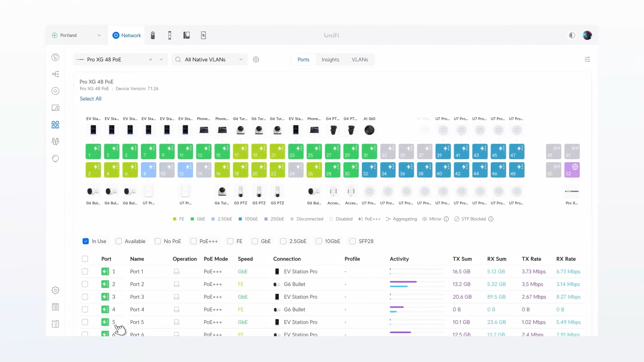The image size is (644, 362).
Task: Sort the table by Speed column
Action: pos(245,259)
